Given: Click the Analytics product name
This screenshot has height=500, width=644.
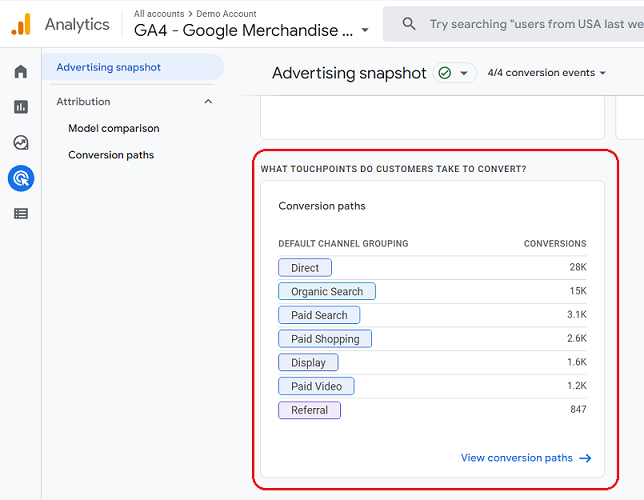Looking at the screenshot, I should [x=77, y=24].
